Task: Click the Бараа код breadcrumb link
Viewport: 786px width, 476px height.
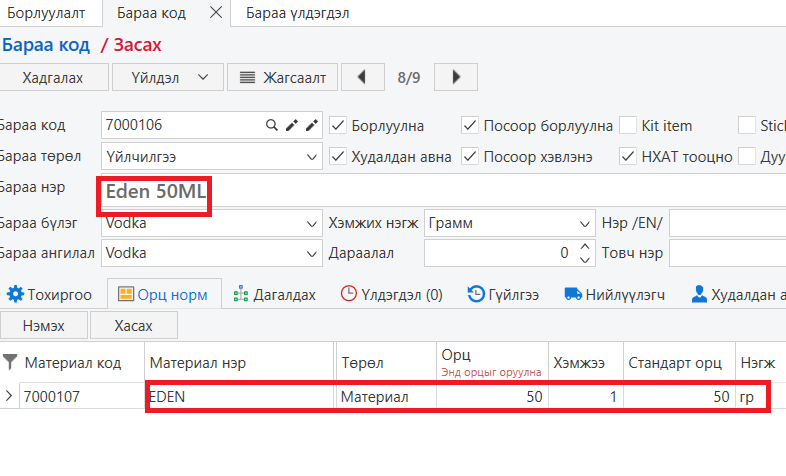Action: pyautogui.click(x=46, y=45)
